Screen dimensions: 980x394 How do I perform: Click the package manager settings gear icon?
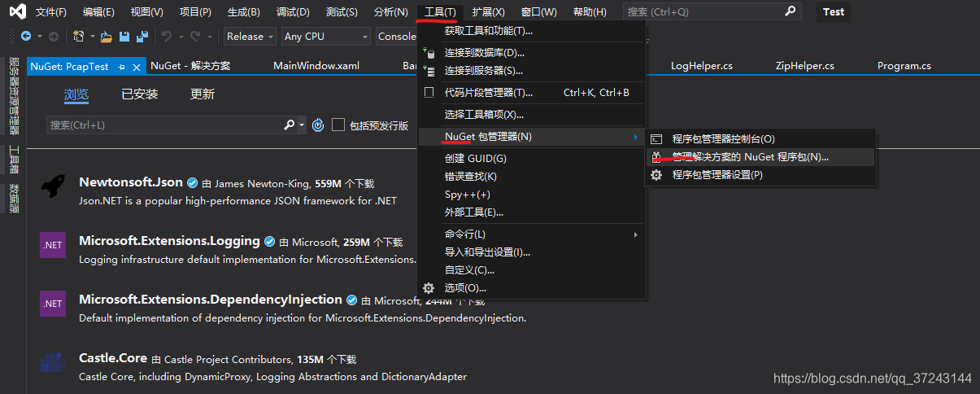[656, 175]
